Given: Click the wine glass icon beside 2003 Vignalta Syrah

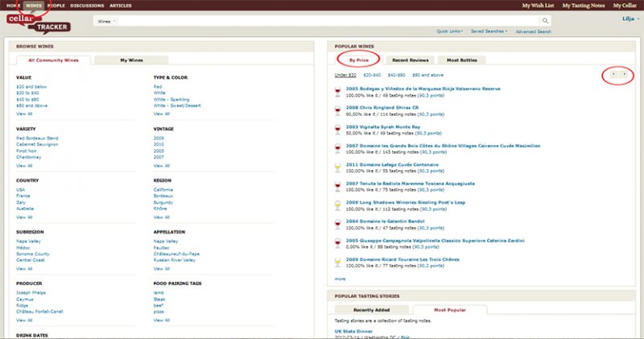Looking at the screenshot, I should (337, 130).
